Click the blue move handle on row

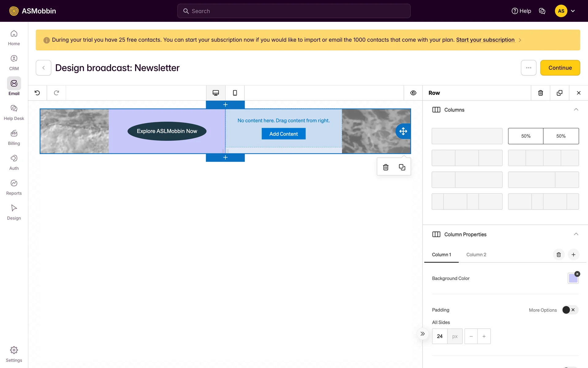pyautogui.click(x=403, y=131)
